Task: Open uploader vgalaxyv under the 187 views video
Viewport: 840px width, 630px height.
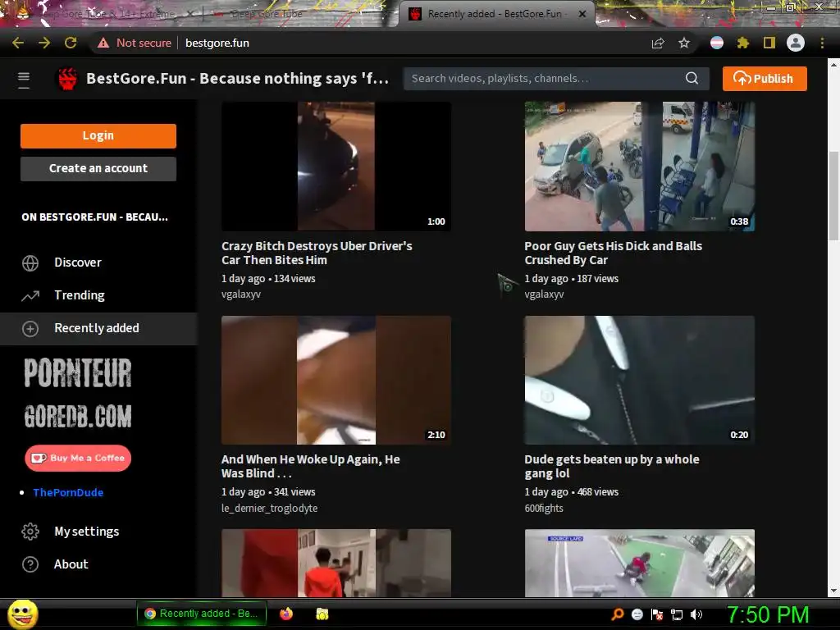Action: pyautogui.click(x=545, y=294)
